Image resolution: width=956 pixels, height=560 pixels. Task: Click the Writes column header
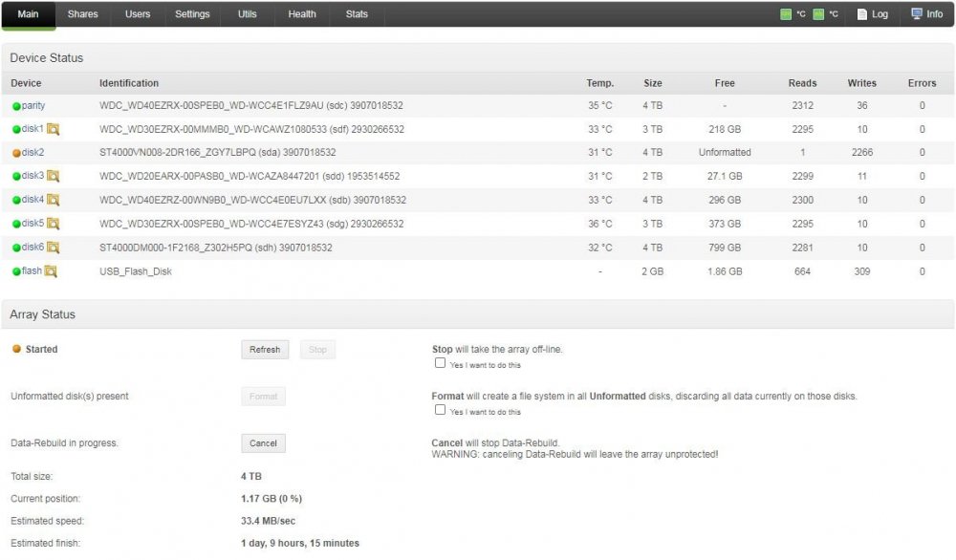[x=862, y=83]
